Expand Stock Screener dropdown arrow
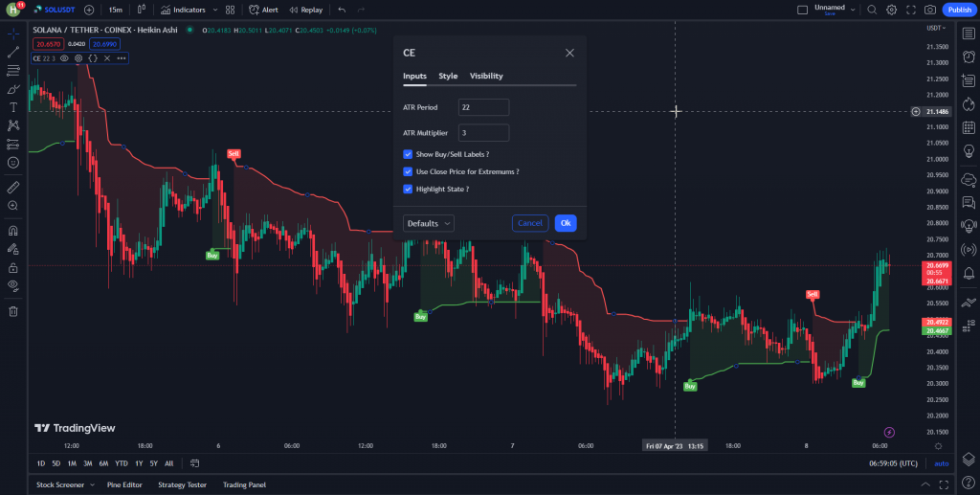The image size is (980, 495). pyautogui.click(x=92, y=485)
